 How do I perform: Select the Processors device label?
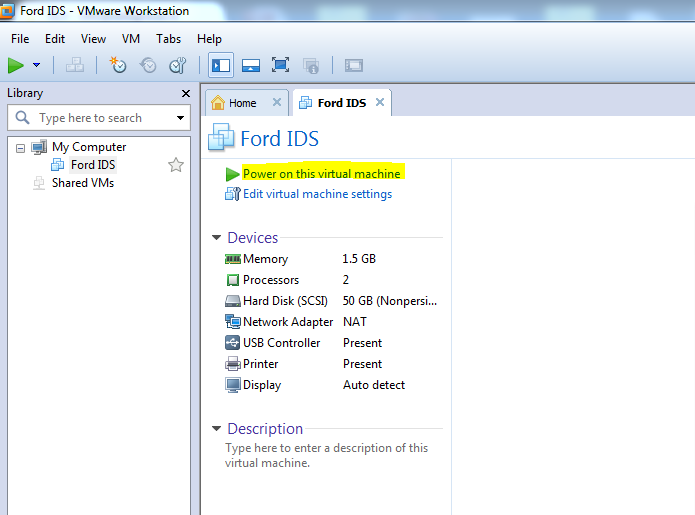point(271,280)
